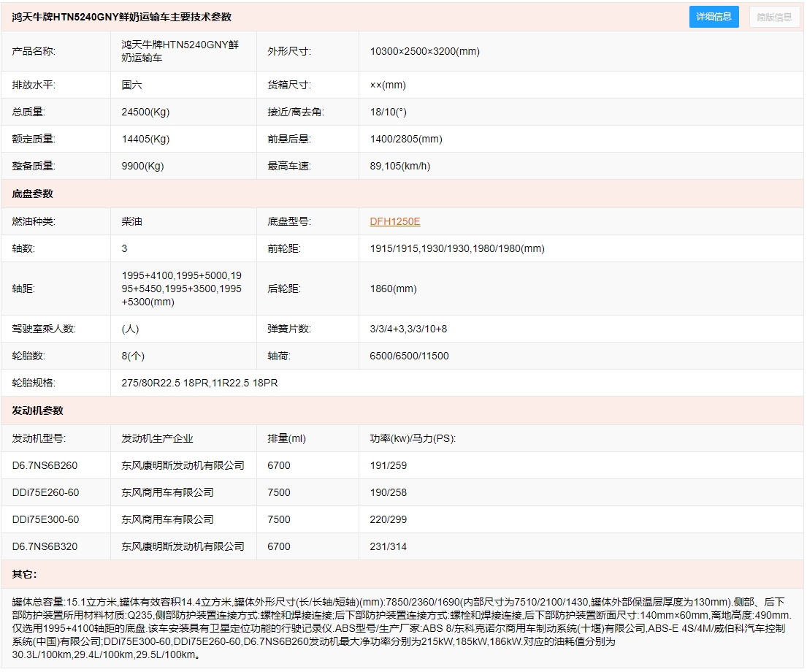Click the power value 191/259

(388, 465)
